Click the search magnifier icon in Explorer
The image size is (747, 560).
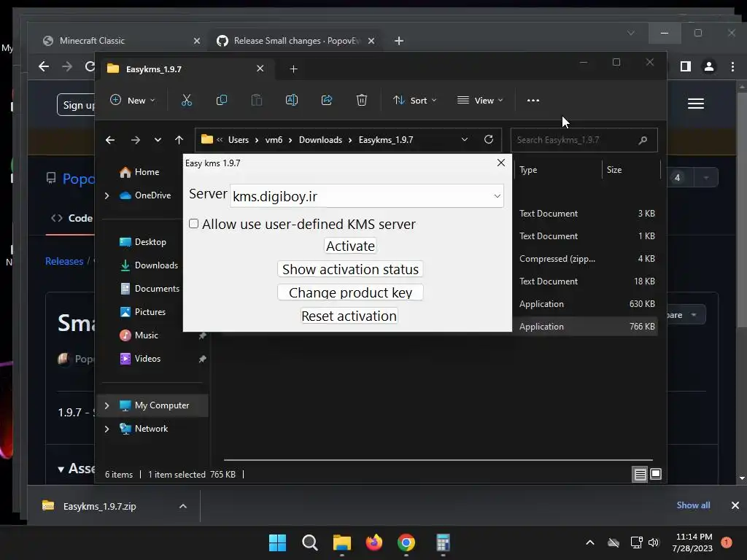point(643,140)
